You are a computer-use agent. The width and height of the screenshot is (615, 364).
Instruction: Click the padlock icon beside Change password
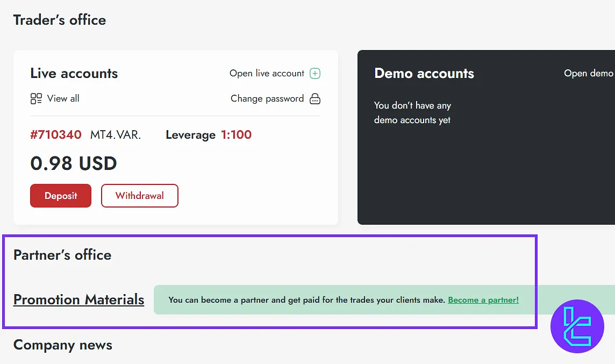(x=315, y=98)
